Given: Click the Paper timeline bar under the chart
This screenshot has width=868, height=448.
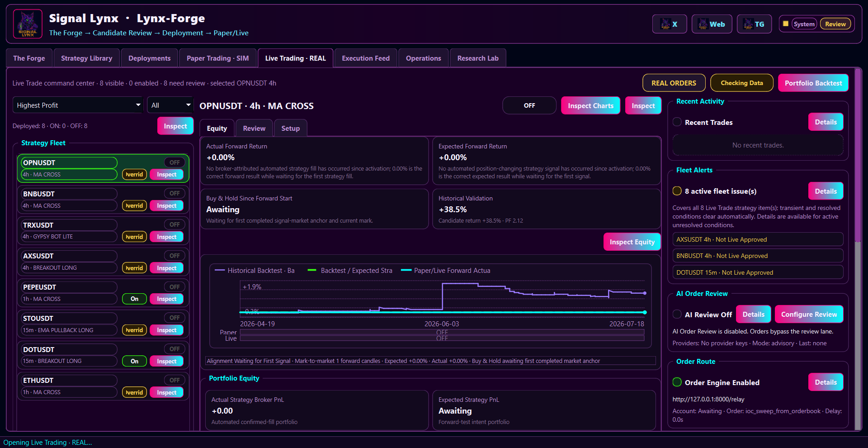Looking at the screenshot, I should point(442,332).
